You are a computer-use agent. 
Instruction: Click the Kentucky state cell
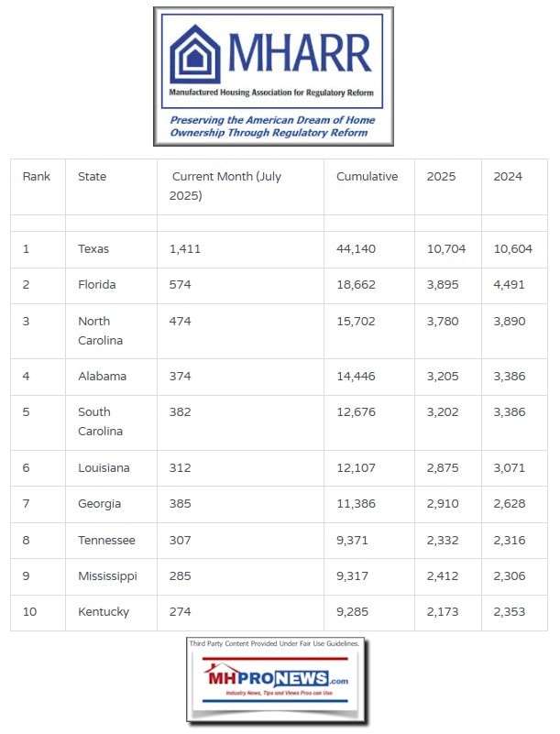click(x=104, y=612)
